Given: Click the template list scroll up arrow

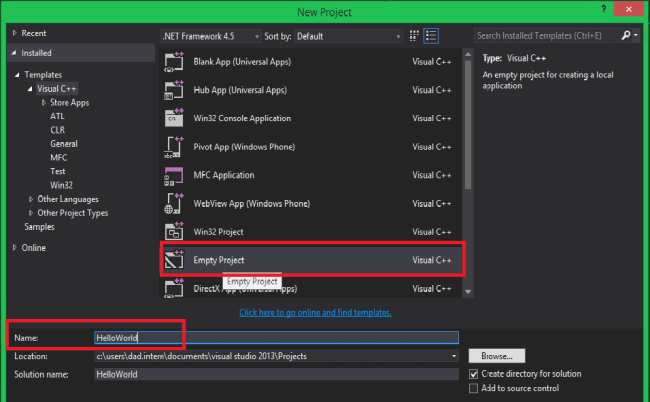Looking at the screenshot, I should click(x=468, y=54).
